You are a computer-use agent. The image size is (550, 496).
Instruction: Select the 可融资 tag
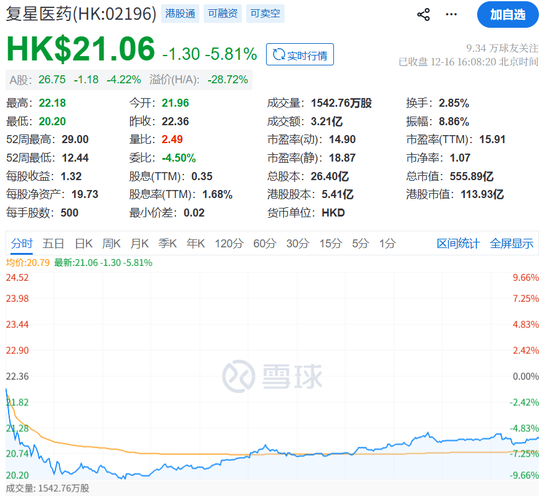pyautogui.click(x=223, y=14)
